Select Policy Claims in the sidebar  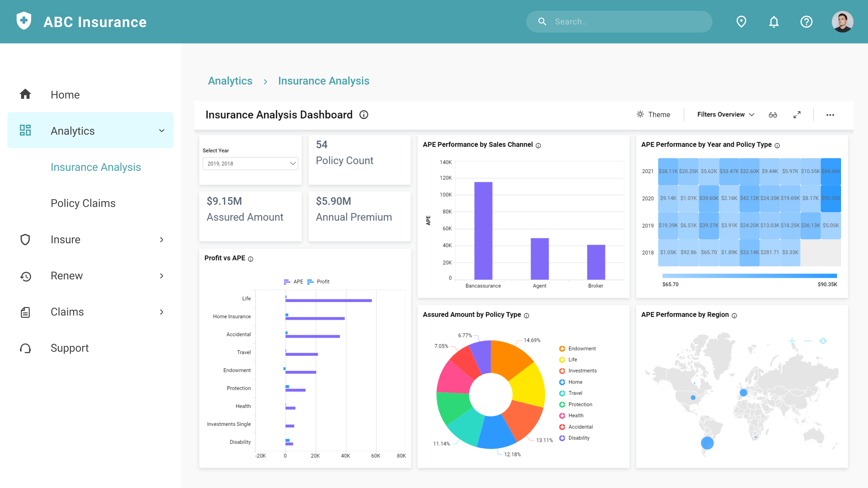83,203
